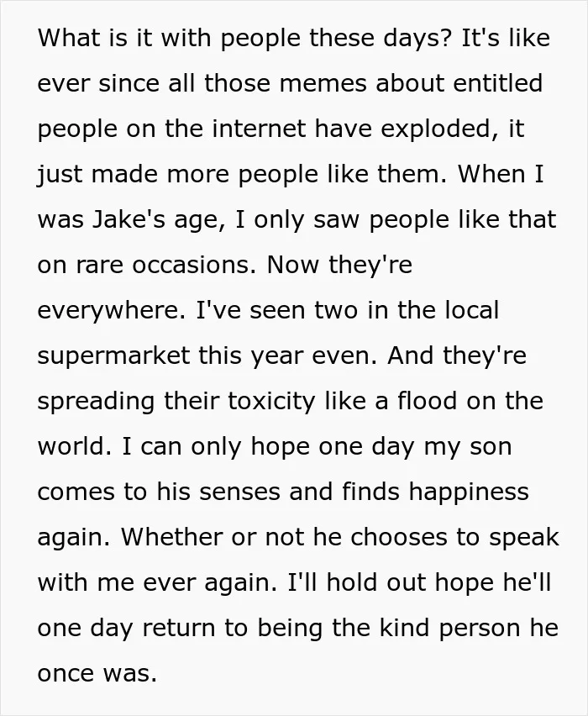588x716 pixels.
Task: Click the word "Whether"
Action: click(x=171, y=537)
